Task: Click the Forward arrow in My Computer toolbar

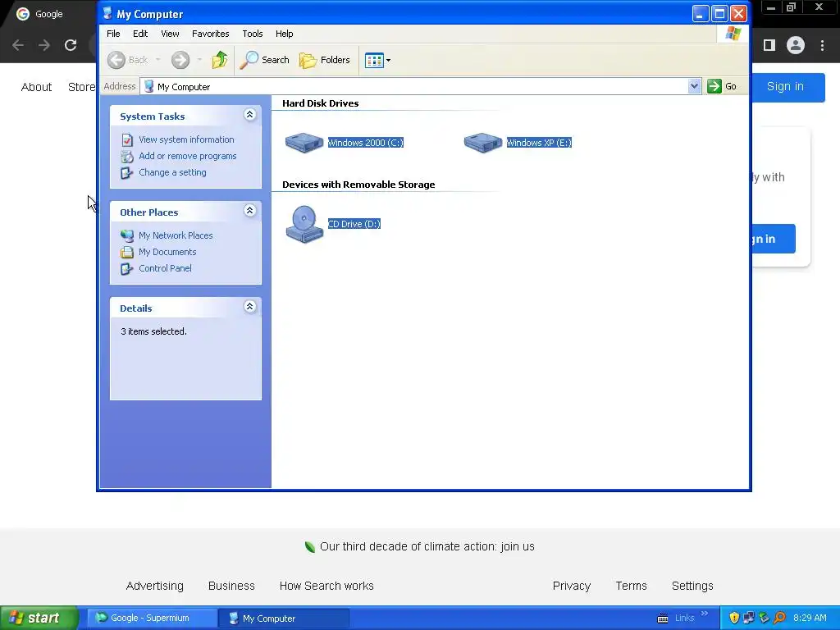Action: pyautogui.click(x=180, y=60)
